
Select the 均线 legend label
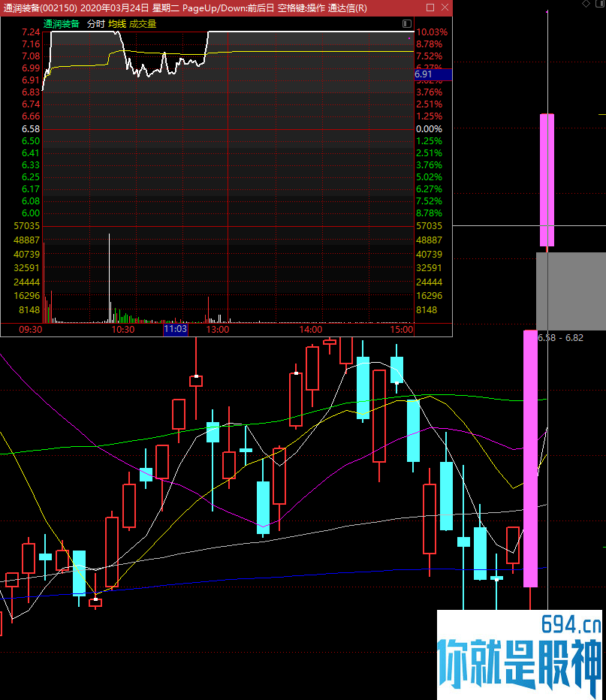(117, 24)
